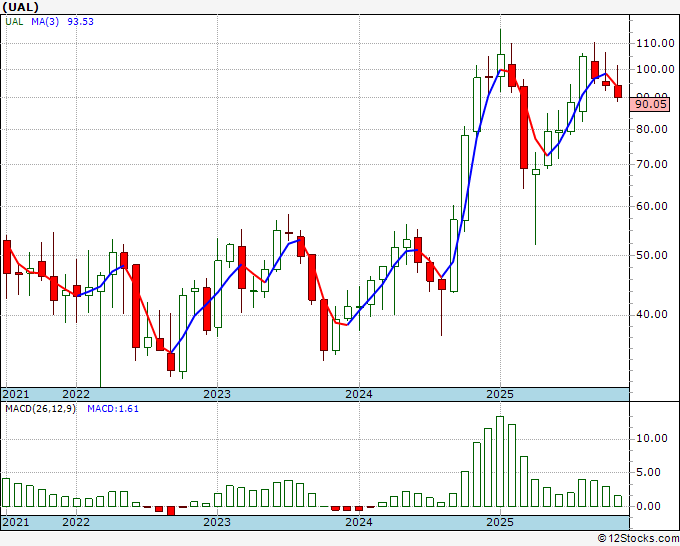
Task: Click the 70.00 price axis label
Action: click(x=652, y=164)
